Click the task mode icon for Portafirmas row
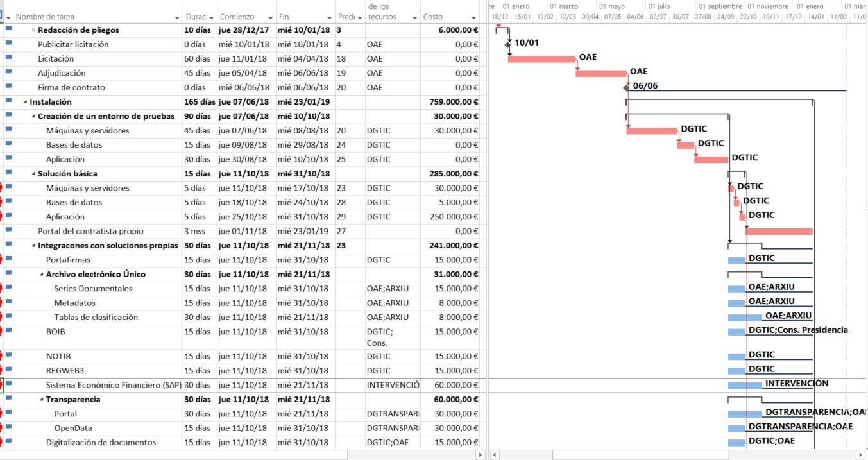Image resolution: width=868 pixels, height=460 pixels. [8, 260]
